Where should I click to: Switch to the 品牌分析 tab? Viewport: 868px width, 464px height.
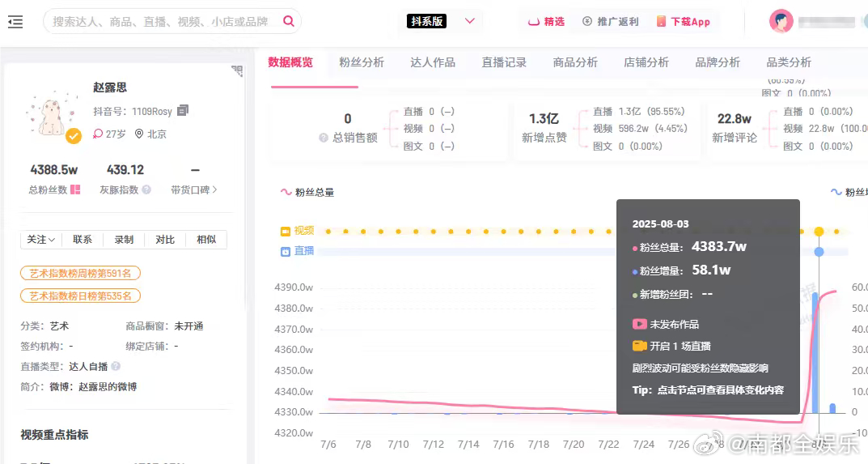tap(718, 62)
